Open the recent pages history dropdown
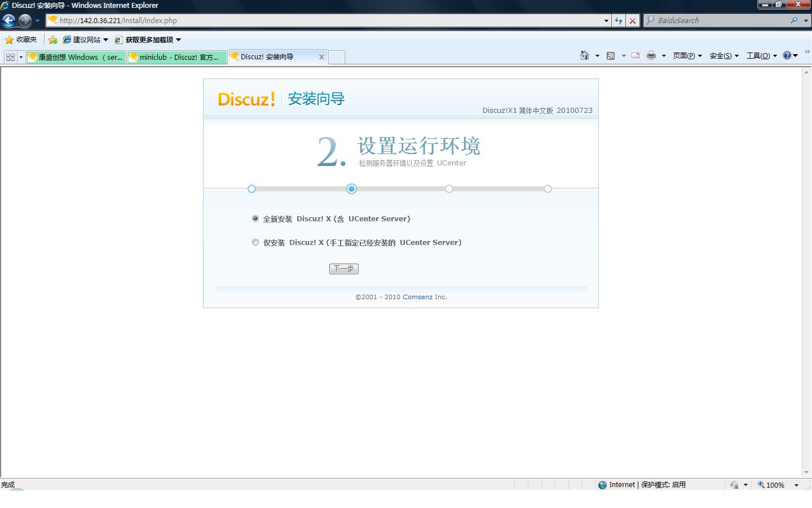Screen dimensions: 812x508 (x=37, y=21)
